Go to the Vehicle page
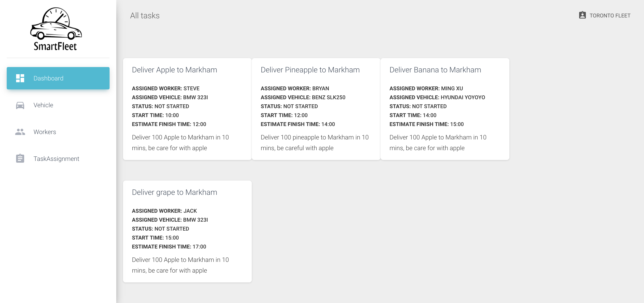The image size is (644, 303). [x=43, y=105]
